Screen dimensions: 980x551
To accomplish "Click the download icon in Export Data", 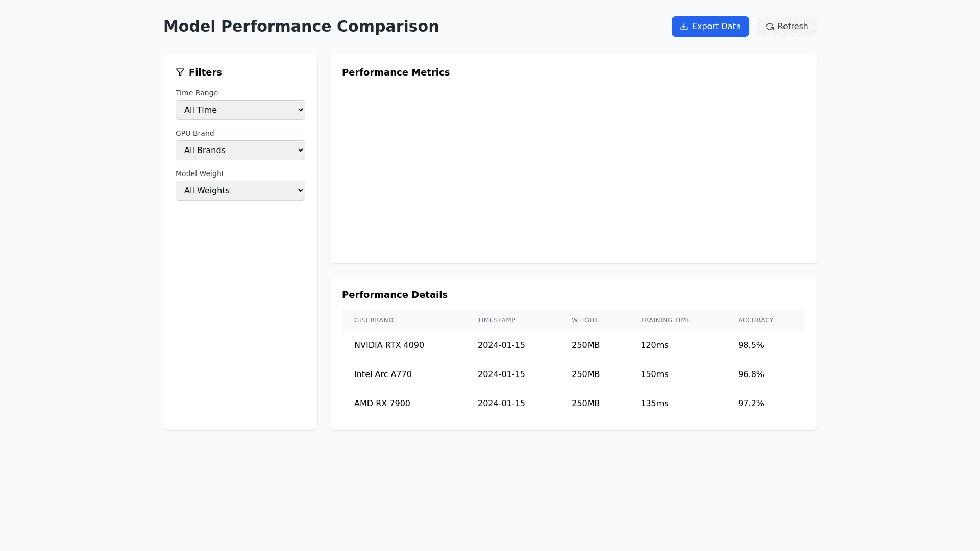I will 684,27.
